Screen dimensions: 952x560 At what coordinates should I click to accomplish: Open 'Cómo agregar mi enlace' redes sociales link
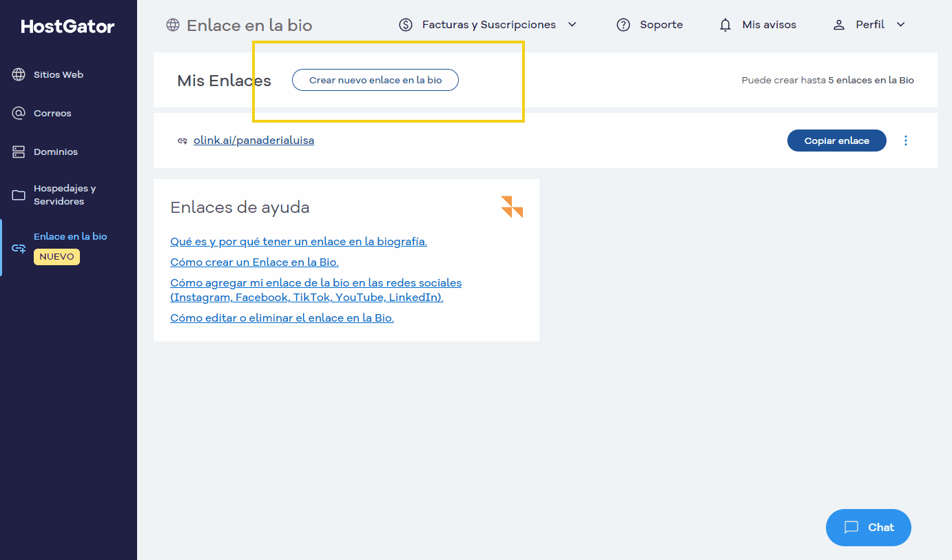[315, 290]
